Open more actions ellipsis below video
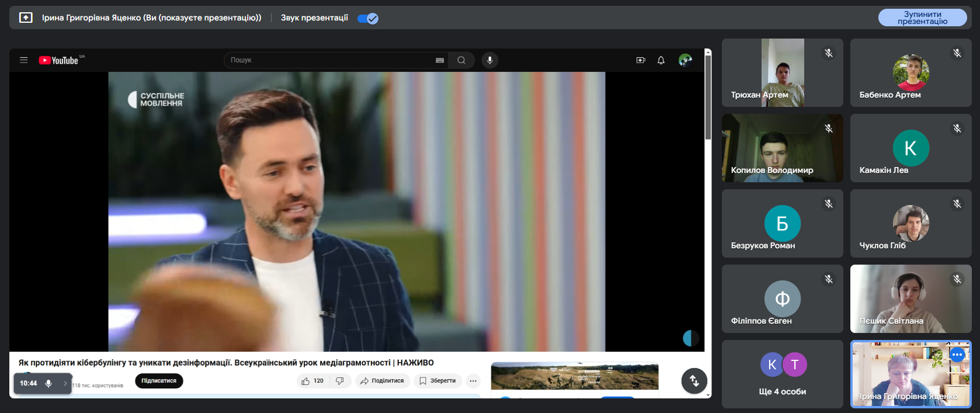 (x=473, y=381)
